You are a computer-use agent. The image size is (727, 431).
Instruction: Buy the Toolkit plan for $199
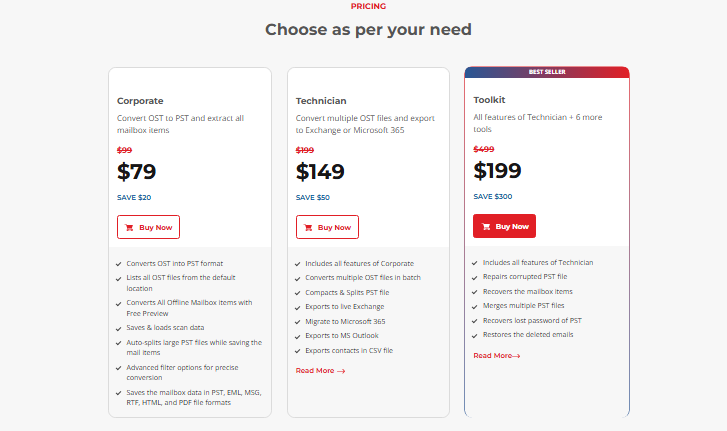click(504, 226)
